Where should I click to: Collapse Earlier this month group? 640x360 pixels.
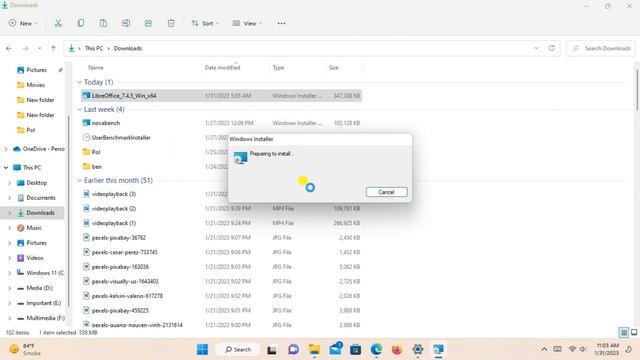click(x=80, y=180)
